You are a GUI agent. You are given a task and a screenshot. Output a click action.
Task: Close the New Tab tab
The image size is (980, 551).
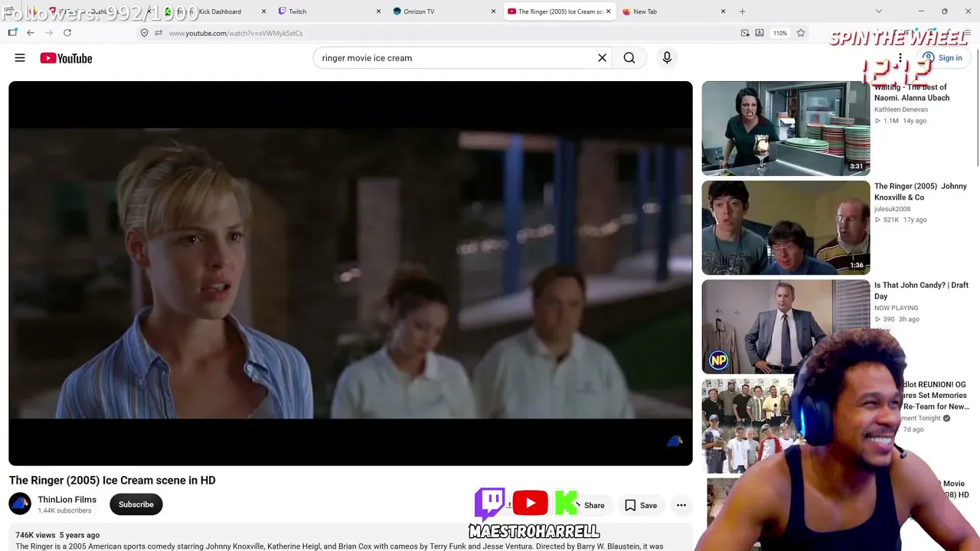[x=723, y=11]
